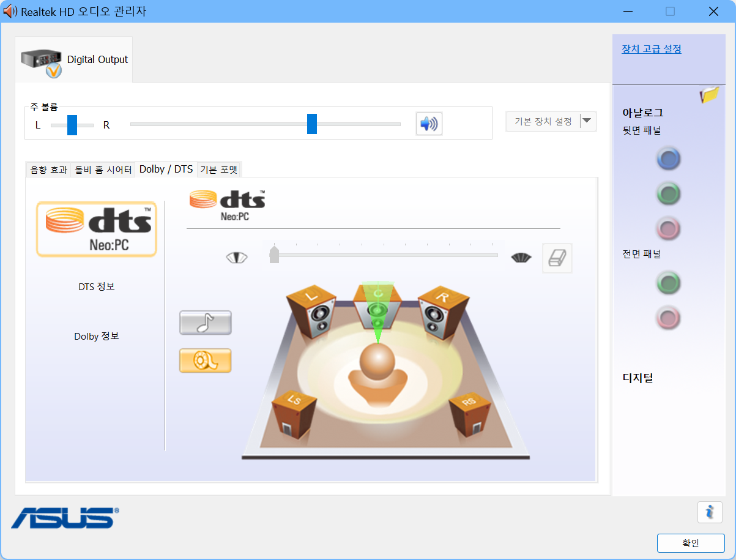Viewport: 736px width, 560px height.
Task: Click the L/R balance slider
Action: [72, 125]
